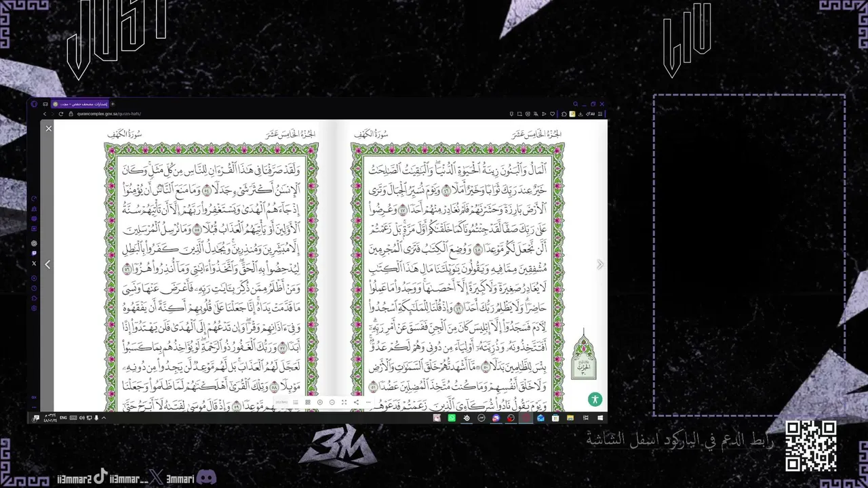Viewport: 868px width, 488px height.
Task: Open the table of contents list icon
Action: [x=296, y=403]
